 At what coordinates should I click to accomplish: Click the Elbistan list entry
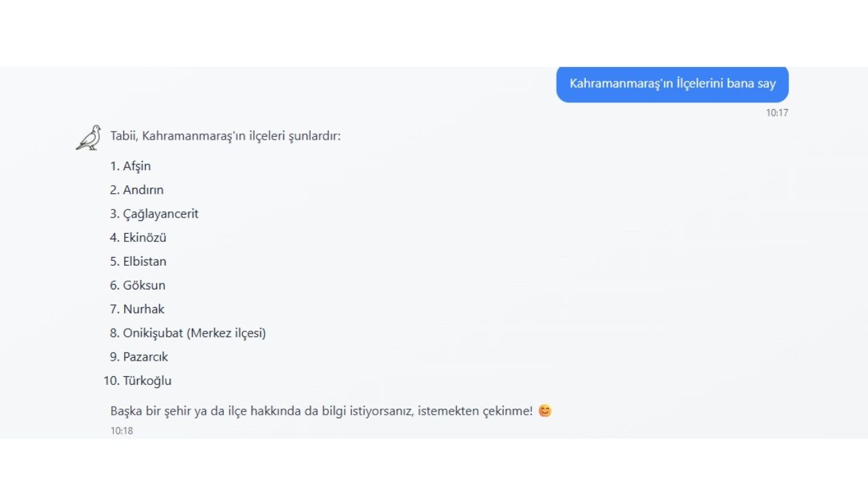(x=144, y=261)
